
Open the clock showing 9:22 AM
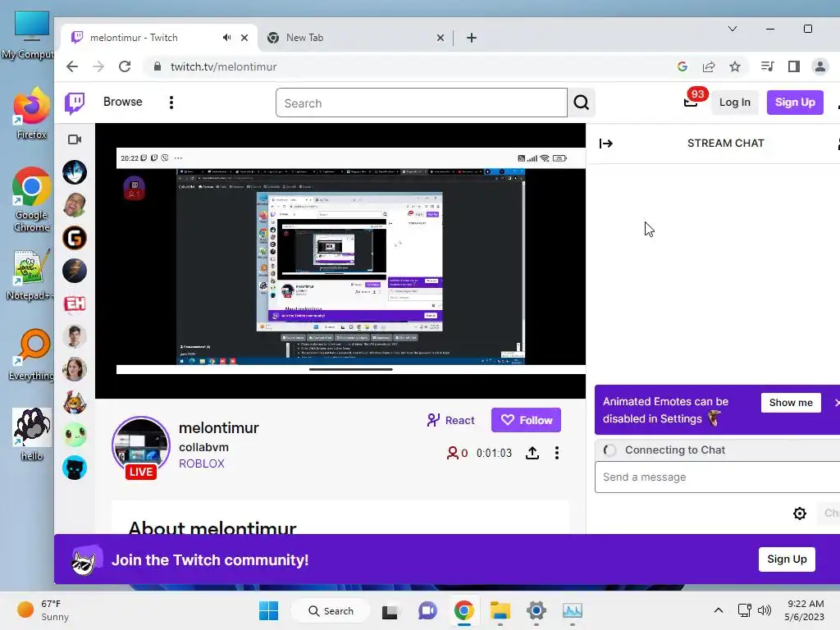[x=805, y=610]
